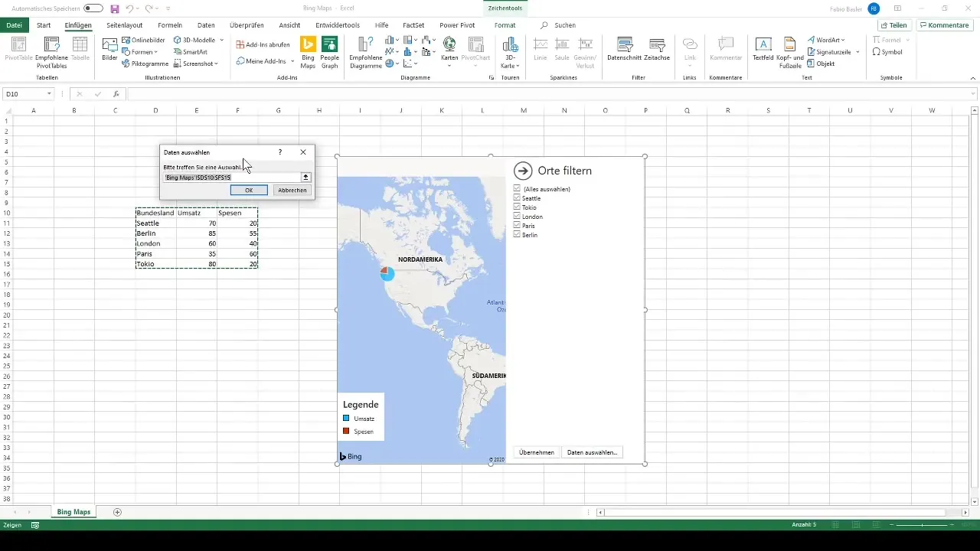
Task: Open Empfohlene Diagramme
Action: tap(365, 53)
